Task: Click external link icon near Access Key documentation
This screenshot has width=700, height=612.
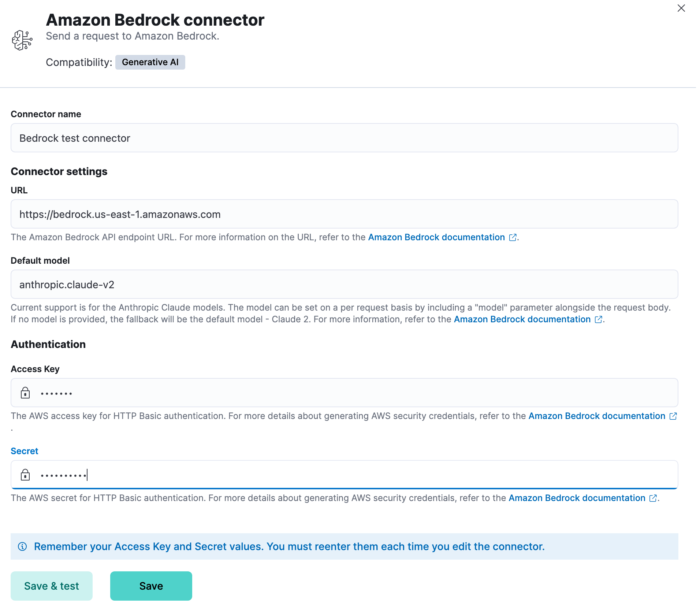Action: point(673,416)
